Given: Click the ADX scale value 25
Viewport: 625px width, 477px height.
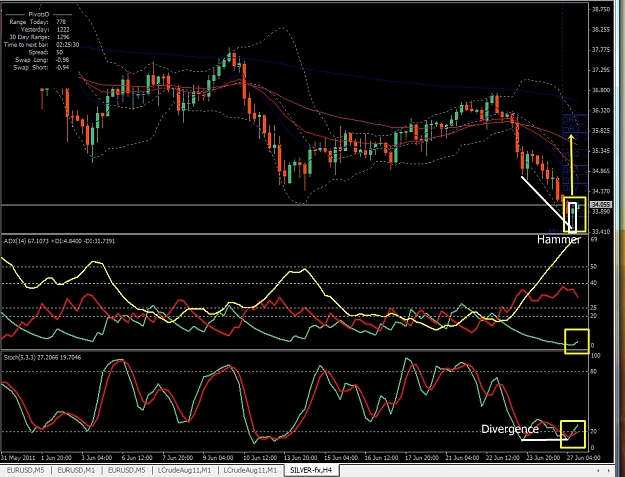Looking at the screenshot, I should click(594, 308).
